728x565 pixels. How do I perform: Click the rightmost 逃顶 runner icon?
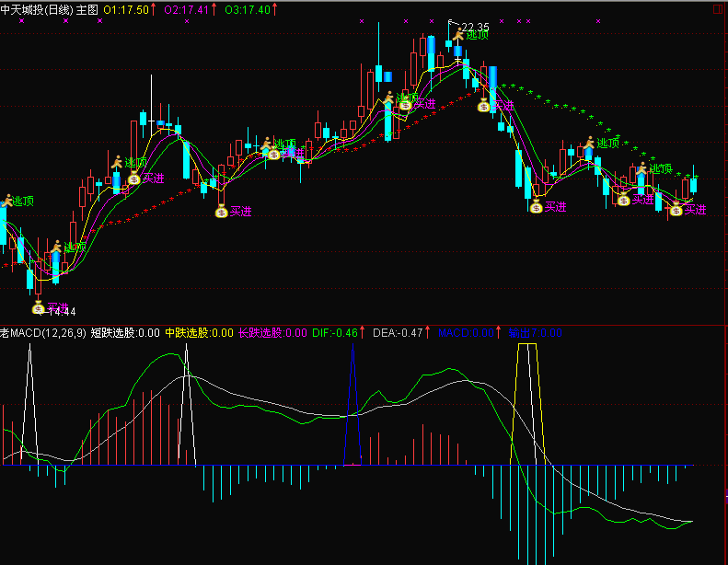click(x=641, y=168)
